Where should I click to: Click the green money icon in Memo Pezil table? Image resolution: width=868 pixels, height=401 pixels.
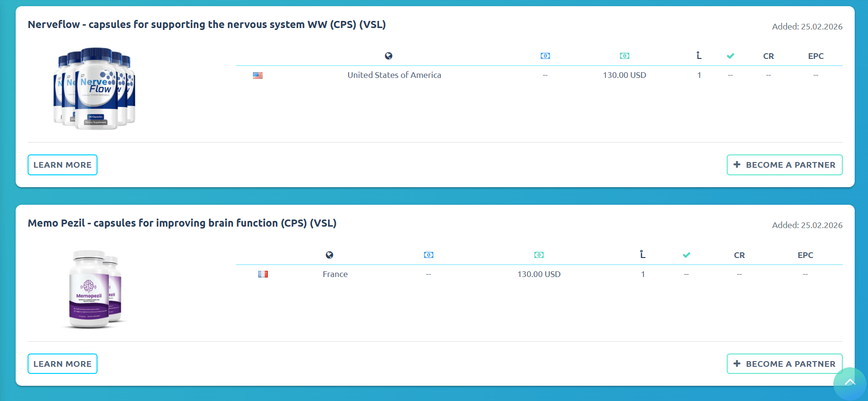pos(539,255)
